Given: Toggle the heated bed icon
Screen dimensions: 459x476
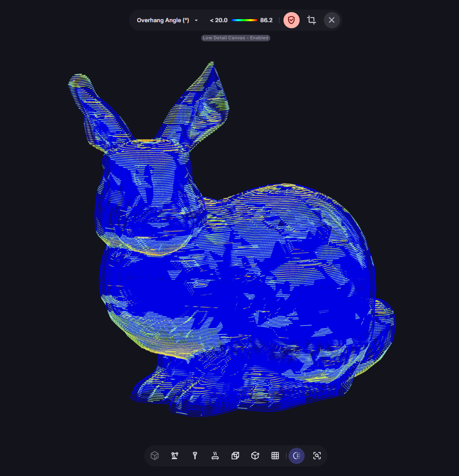Looking at the screenshot, I should point(215,456).
